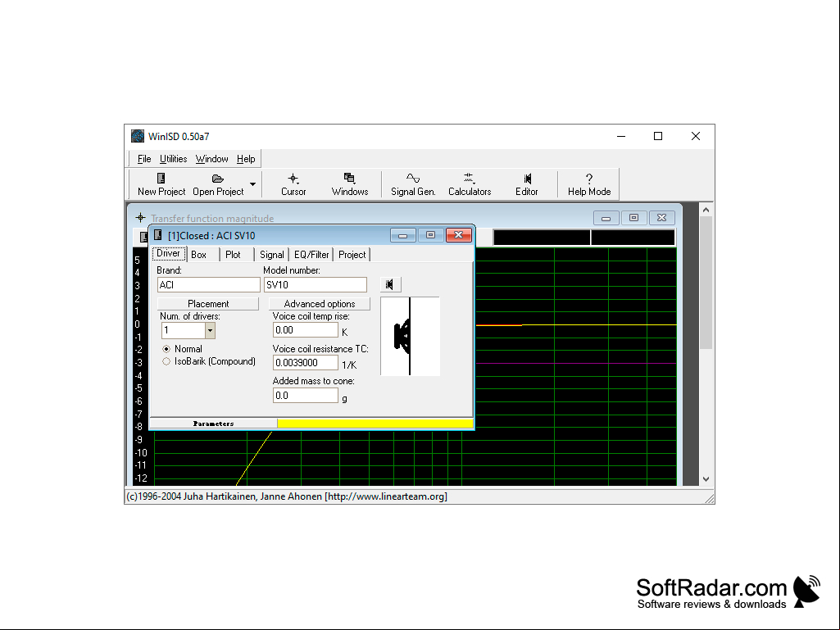Screen dimensions: 840x630
Task: Click the WinISD application icon in title bar
Action: [x=138, y=136]
